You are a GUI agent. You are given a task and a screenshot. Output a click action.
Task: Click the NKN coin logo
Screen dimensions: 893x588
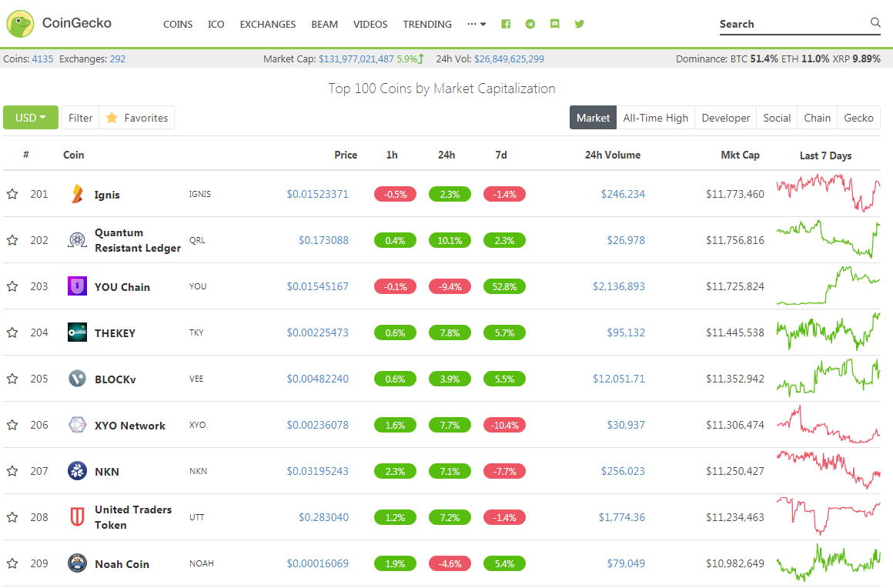click(78, 471)
